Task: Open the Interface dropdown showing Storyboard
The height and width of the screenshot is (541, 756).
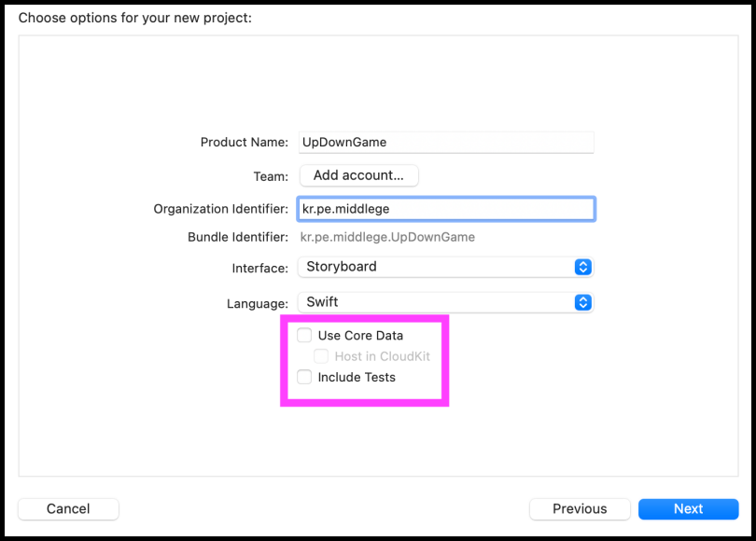Action: pos(439,267)
